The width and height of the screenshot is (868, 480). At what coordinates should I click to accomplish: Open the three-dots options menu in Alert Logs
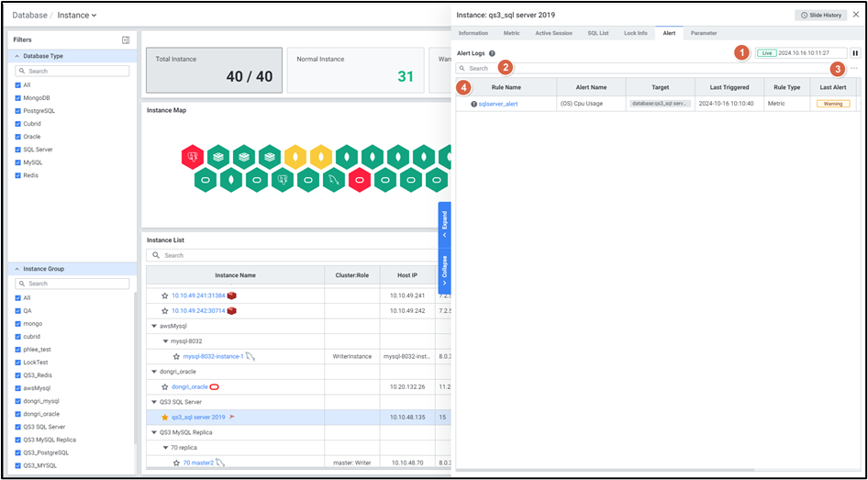tap(854, 69)
